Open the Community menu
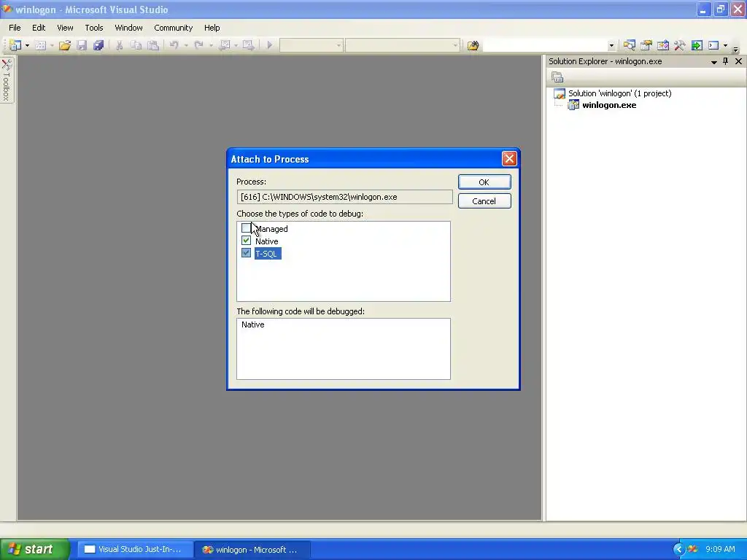The image size is (747, 560). pyautogui.click(x=174, y=28)
